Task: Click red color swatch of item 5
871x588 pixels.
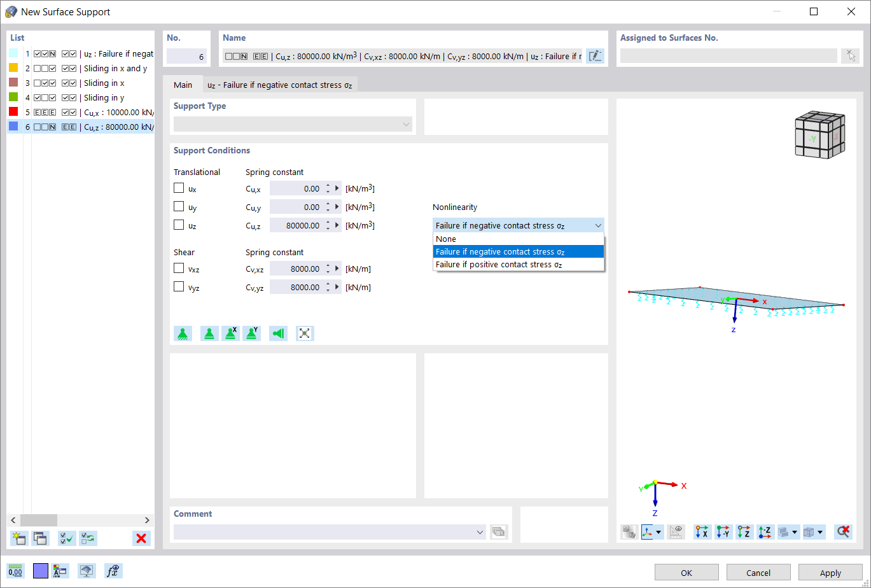Action: 13,111
